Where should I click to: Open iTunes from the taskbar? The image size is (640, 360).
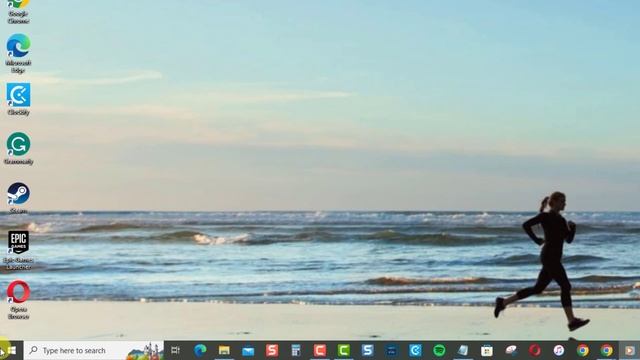559,351
